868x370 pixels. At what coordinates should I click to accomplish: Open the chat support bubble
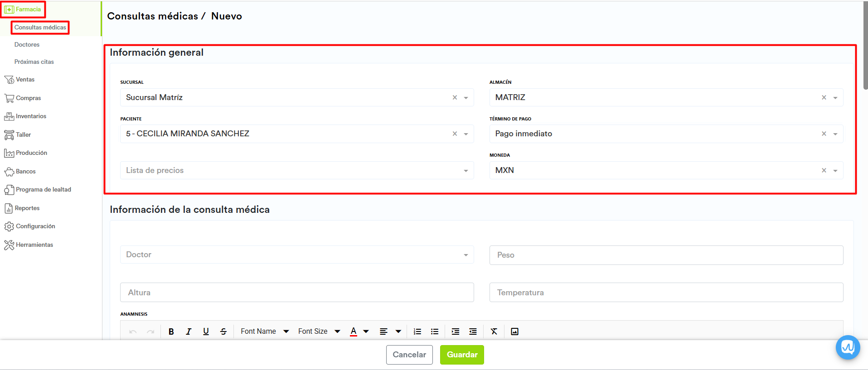[x=848, y=347]
